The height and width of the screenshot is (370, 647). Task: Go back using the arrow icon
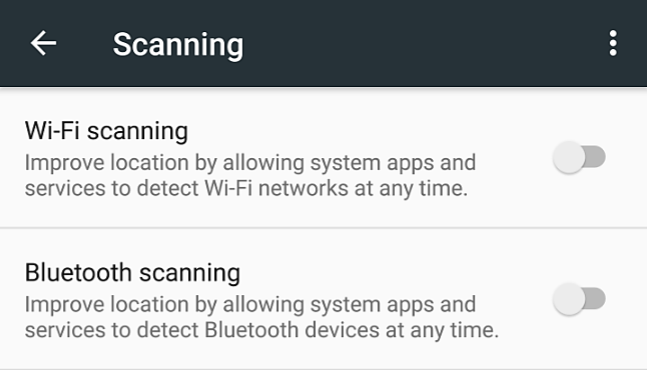point(43,43)
